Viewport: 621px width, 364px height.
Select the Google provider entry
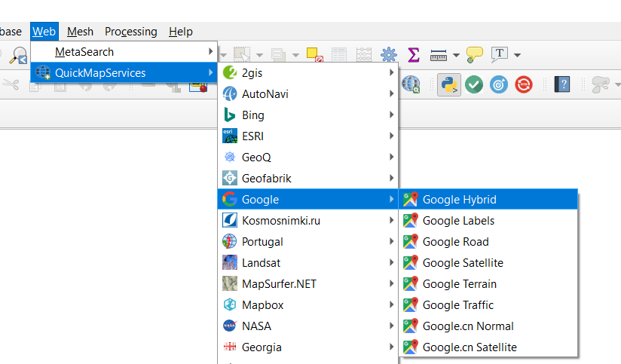(x=308, y=199)
